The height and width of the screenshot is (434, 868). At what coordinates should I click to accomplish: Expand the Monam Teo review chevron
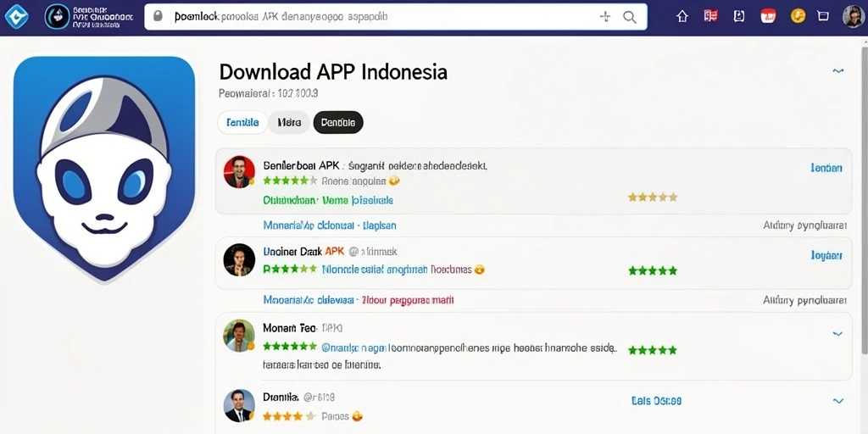coord(837,334)
